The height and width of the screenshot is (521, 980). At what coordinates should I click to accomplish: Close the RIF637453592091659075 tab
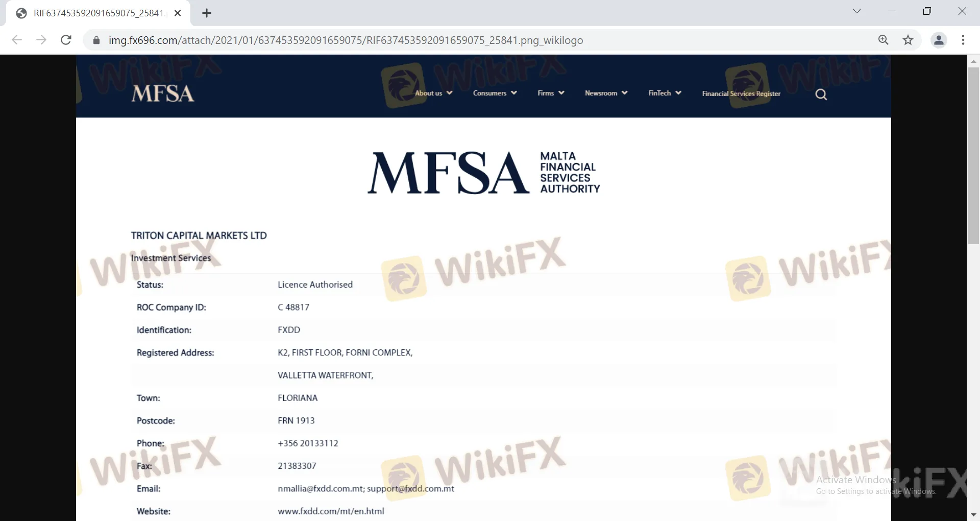pos(178,13)
